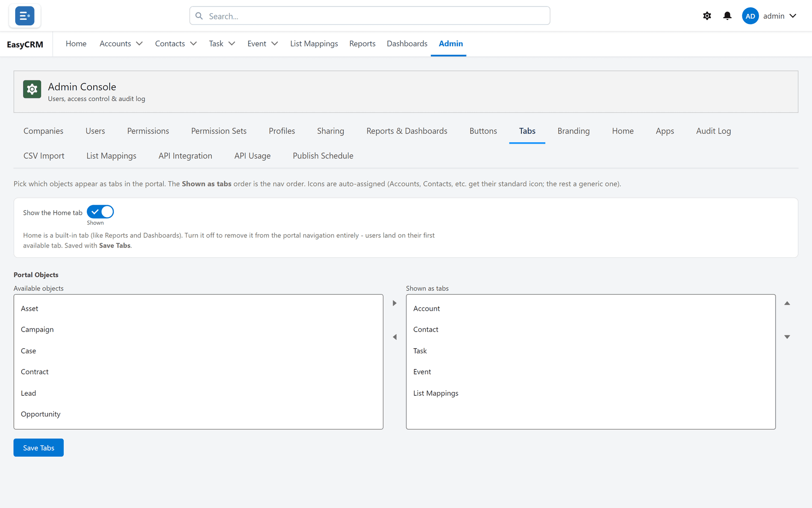Open the Publish Schedule tab
This screenshot has height=508, width=812.
(323, 156)
